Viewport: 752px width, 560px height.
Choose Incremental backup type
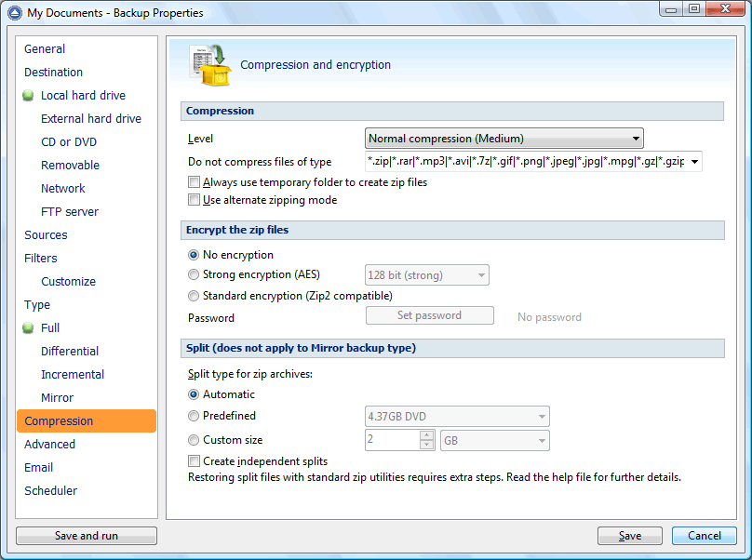pos(73,375)
